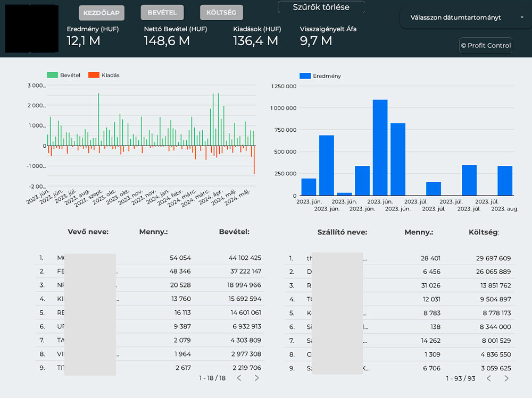
Task: Toggle the green Bevétel legend item
Action: tap(64, 75)
